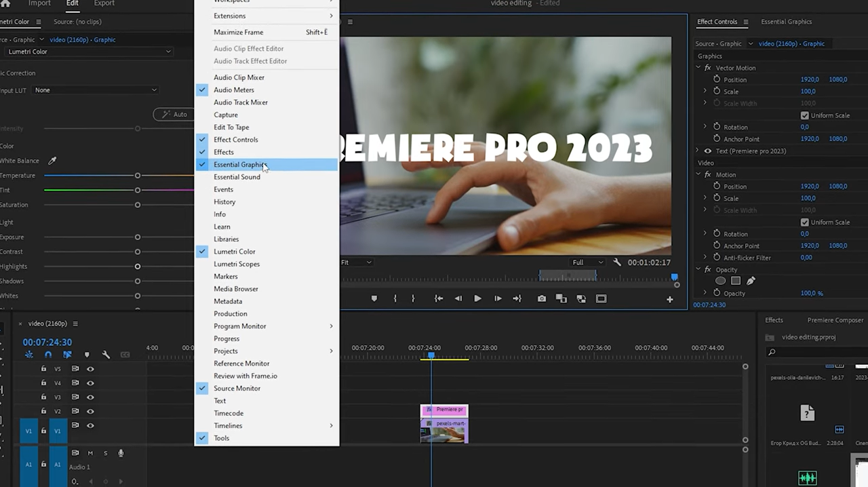
Task: Open the Fit zoom level dropdown
Action: 357,262
